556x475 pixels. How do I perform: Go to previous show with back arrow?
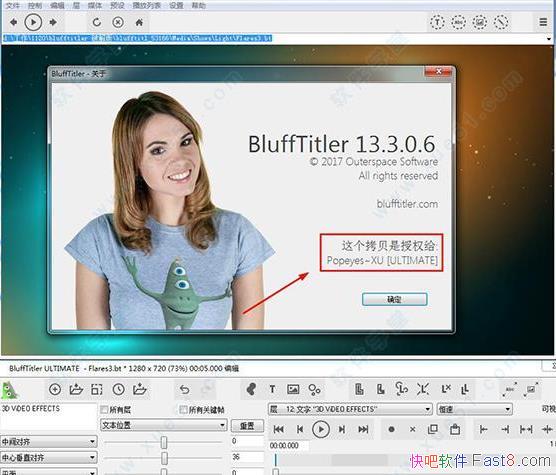[13, 22]
